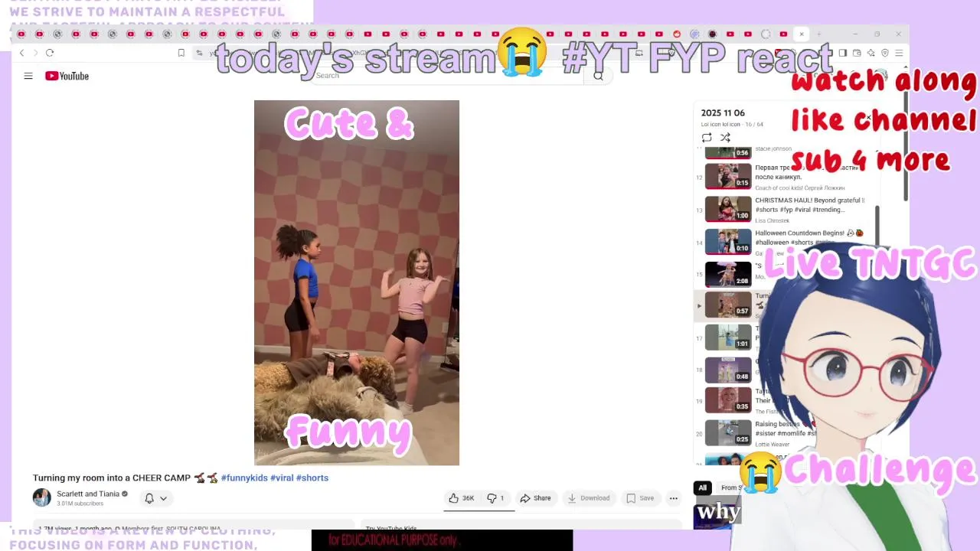Open the Scarlett and Tiania channel avatar
The image size is (980, 551).
[42, 498]
